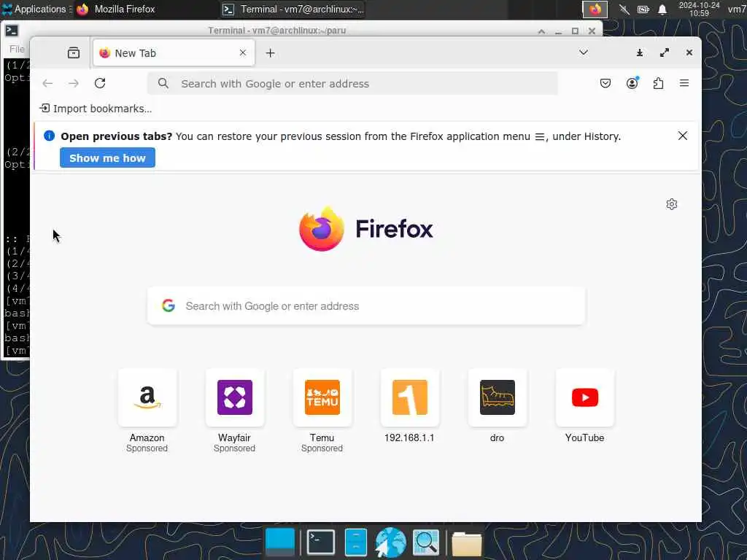Click File menu in Terminal window

(x=17, y=49)
